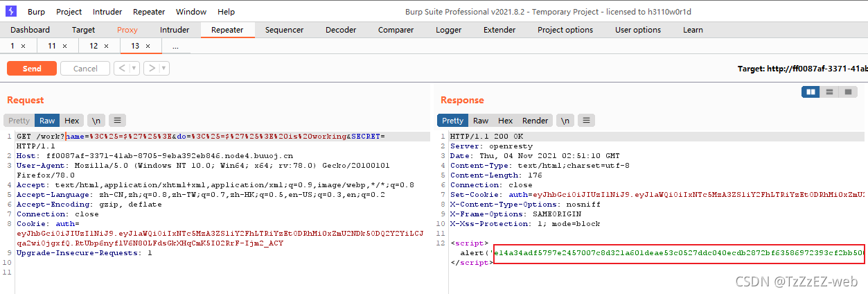Image resolution: width=868 pixels, height=294 pixels.
Task: Switch to the Extender tab
Action: coord(499,30)
